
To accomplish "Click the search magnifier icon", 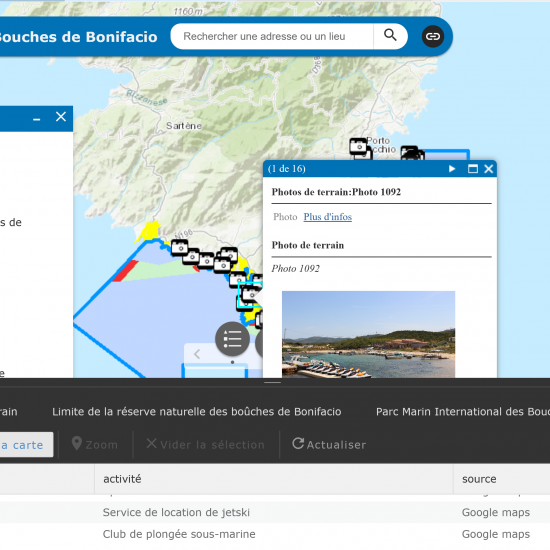I will coord(390,35).
